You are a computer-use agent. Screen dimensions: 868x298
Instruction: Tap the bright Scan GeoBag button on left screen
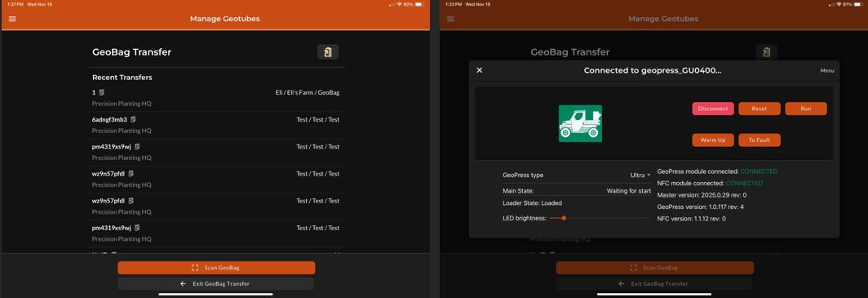216,268
